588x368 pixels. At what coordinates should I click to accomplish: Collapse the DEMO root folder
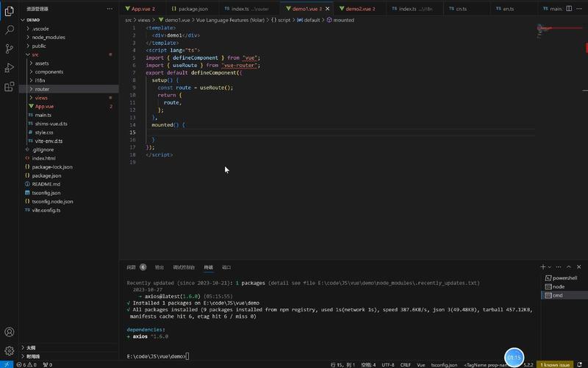pos(69,20)
